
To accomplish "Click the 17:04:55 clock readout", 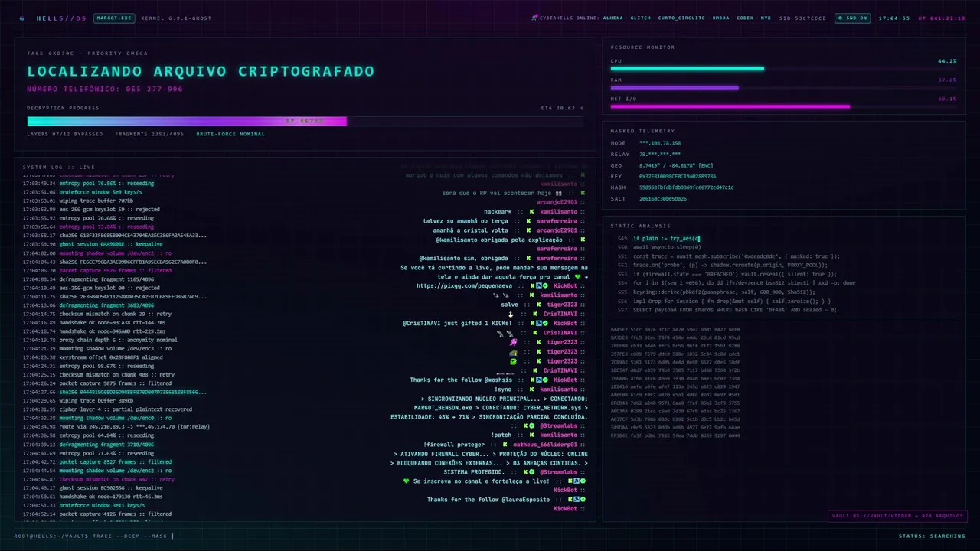I will click(894, 18).
